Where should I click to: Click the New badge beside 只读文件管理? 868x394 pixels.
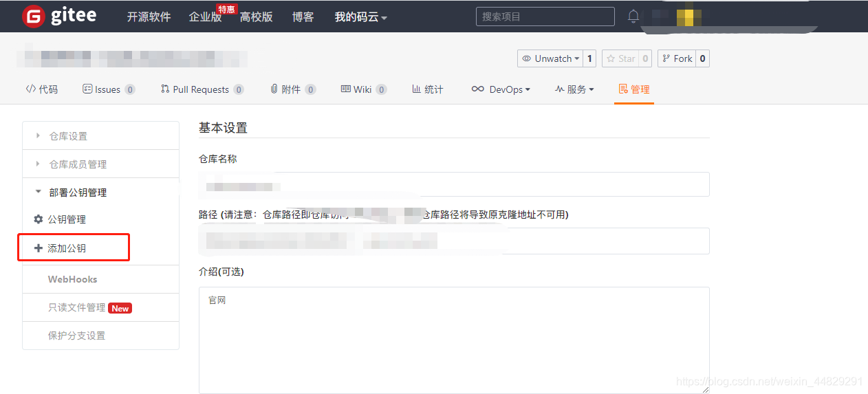click(120, 308)
